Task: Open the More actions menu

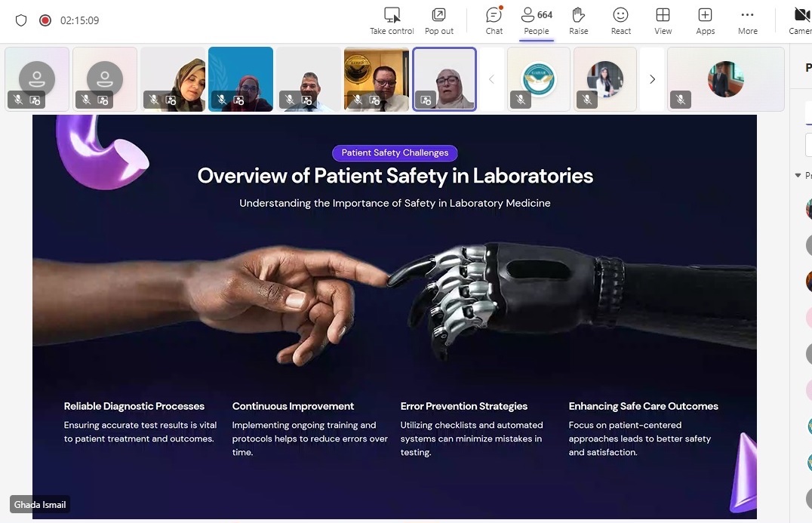Action: 747,20
